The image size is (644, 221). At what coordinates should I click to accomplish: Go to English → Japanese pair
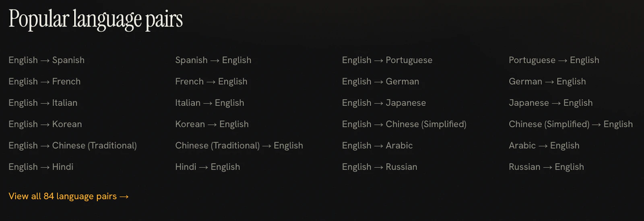coord(384,103)
